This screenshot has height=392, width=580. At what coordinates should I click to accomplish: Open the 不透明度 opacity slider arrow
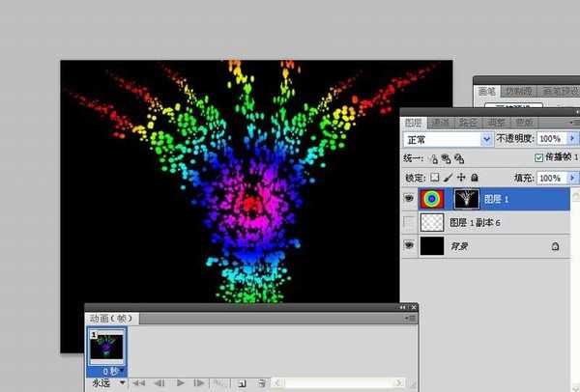coord(573,139)
